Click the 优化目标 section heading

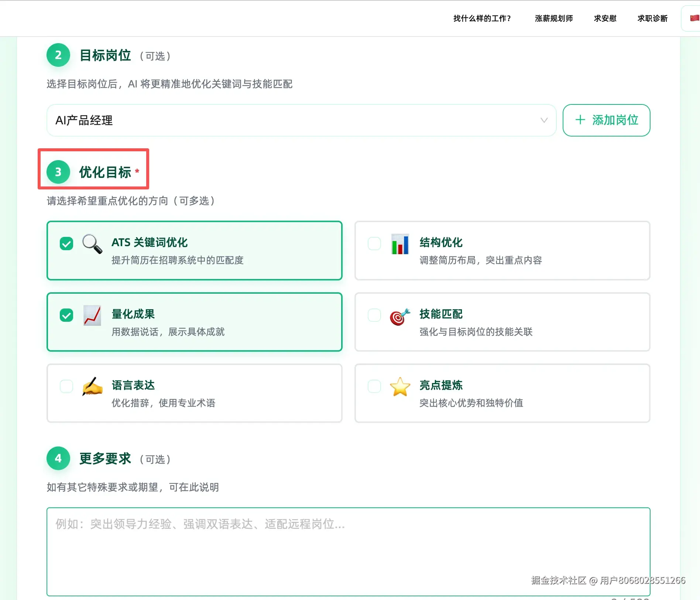click(x=105, y=172)
